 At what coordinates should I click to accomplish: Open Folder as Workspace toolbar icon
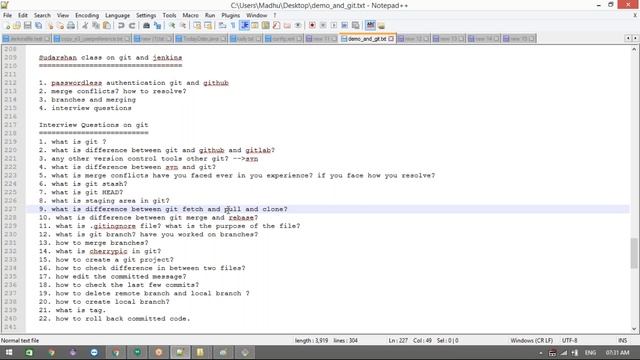[287, 25]
